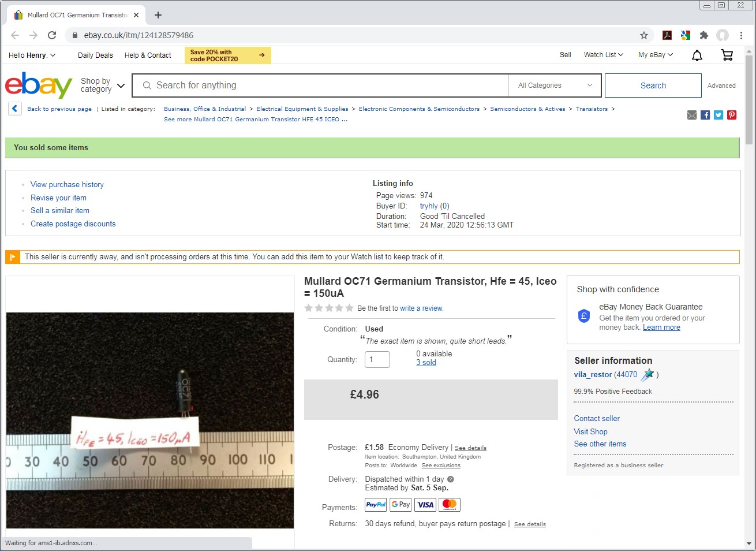The height and width of the screenshot is (551, 756).
Task: Open the eBay notifications bell
Action: (697, 55)
